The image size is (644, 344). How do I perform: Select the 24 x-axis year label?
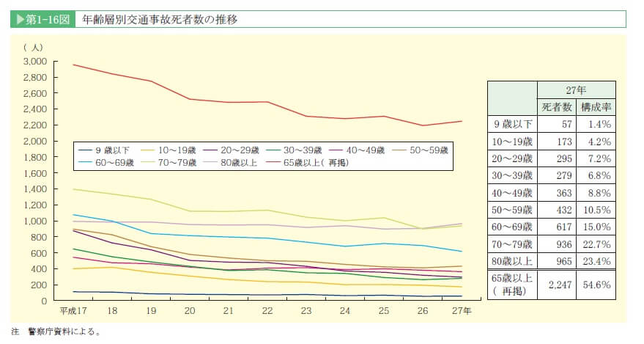[345, 311]
